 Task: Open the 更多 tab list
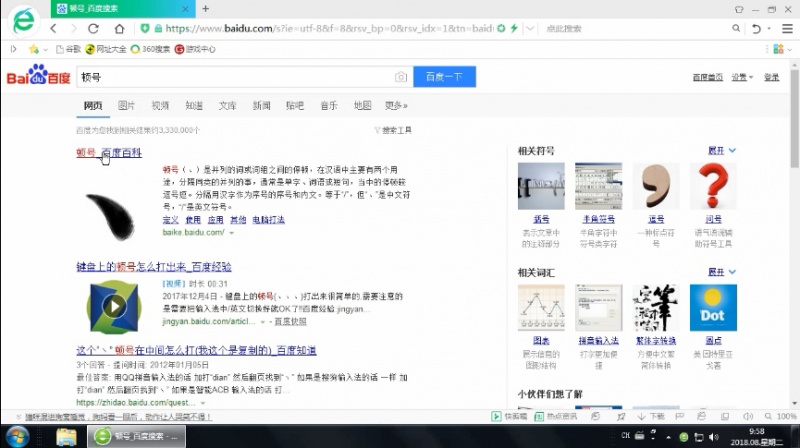point(396,106)
